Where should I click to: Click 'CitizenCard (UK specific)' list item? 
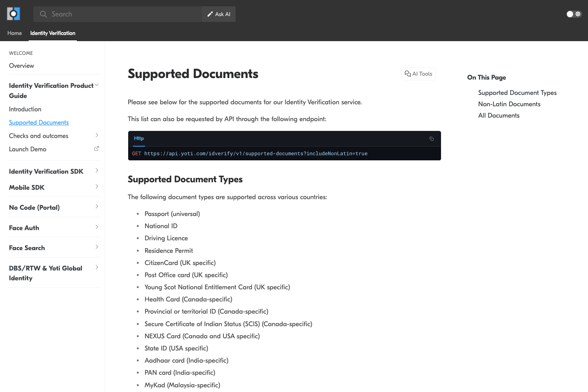pos(180,263)
